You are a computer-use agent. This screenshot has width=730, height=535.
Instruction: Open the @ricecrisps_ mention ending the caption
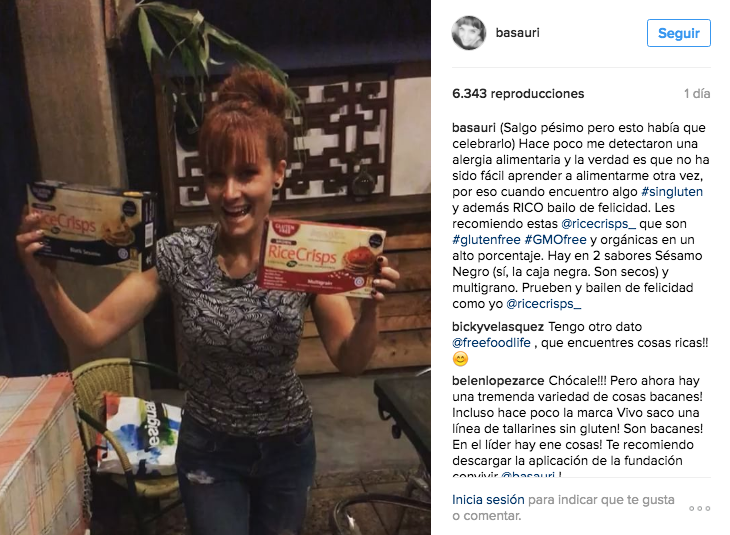[x=543, y=304]
